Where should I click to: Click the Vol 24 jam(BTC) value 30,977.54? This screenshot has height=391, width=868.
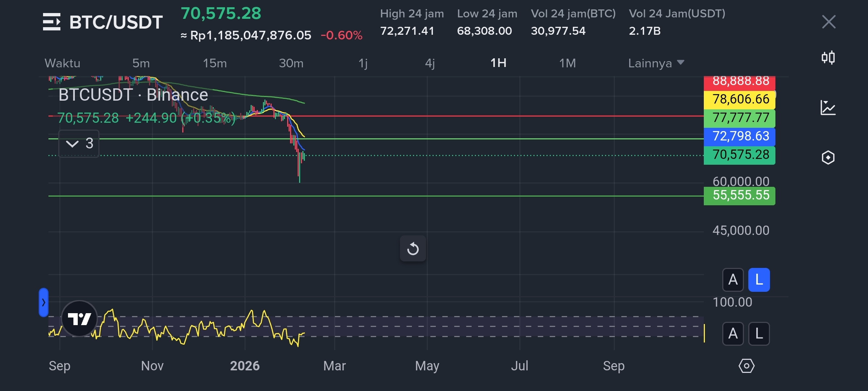click(558, 31)
